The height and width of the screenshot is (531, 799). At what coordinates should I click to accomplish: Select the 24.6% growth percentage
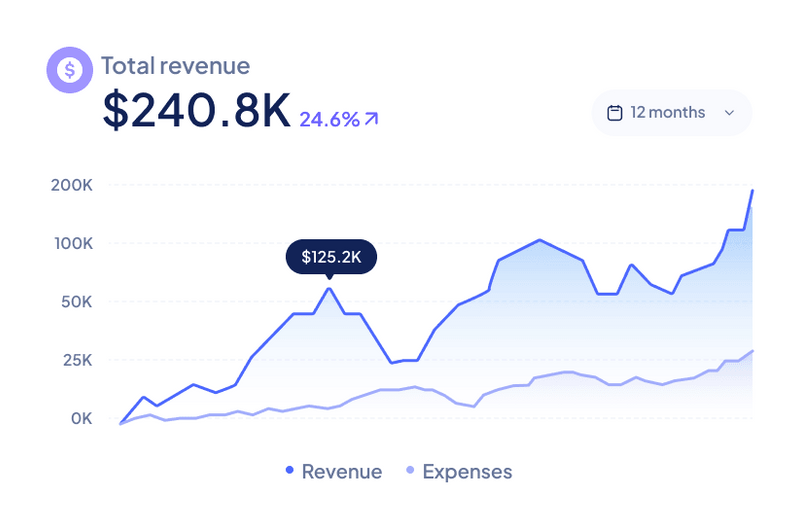pyautogui.click(x=329, y=120)
